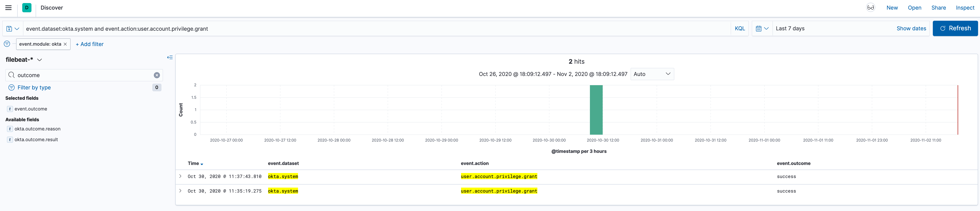
Task: Clear the outcome field search
Action: click(x=156, y=75)
